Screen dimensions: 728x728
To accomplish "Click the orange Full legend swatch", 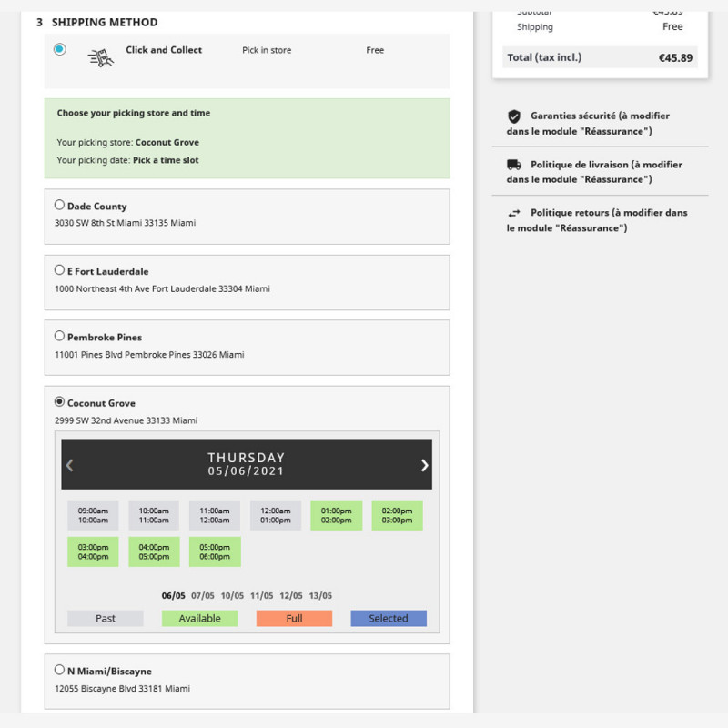I will [x=294, y=619].
